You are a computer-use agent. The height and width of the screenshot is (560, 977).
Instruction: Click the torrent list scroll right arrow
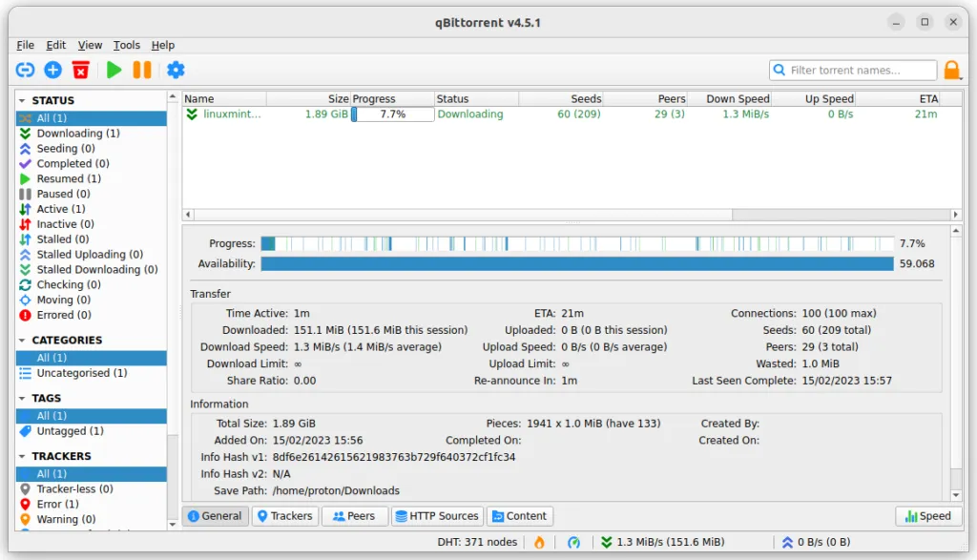pyautogui.click(x=955, y=215)
